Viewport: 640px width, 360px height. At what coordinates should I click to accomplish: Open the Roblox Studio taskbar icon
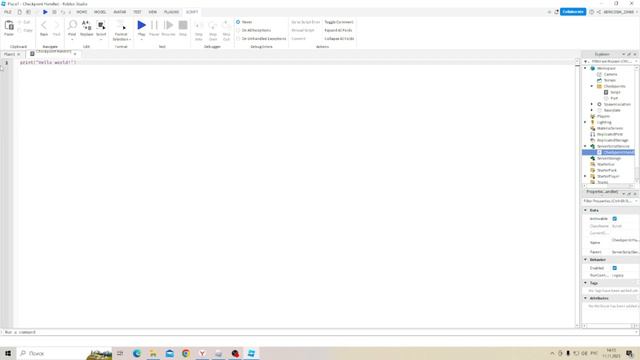click(x=251, y=353)
